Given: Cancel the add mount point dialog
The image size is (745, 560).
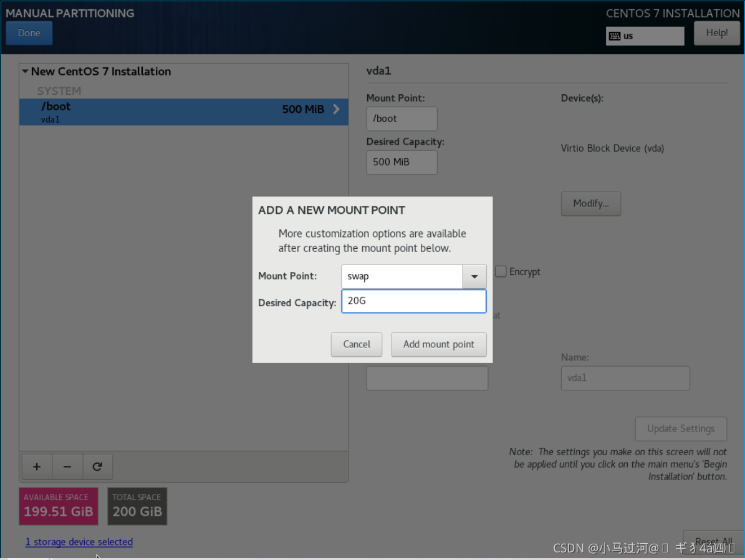Looking at the screenshot, I should click(x=357, y=344).
